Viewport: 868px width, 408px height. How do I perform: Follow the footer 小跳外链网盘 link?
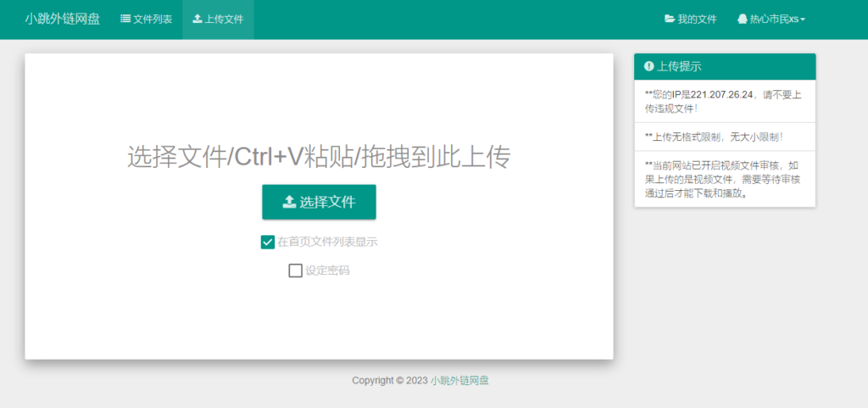tap(459, 381)
